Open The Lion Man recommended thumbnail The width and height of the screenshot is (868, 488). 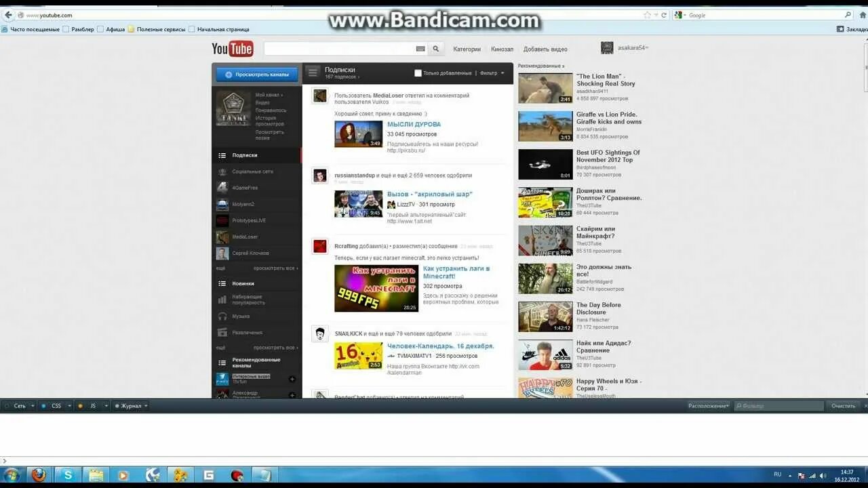[x=545, y=88]
